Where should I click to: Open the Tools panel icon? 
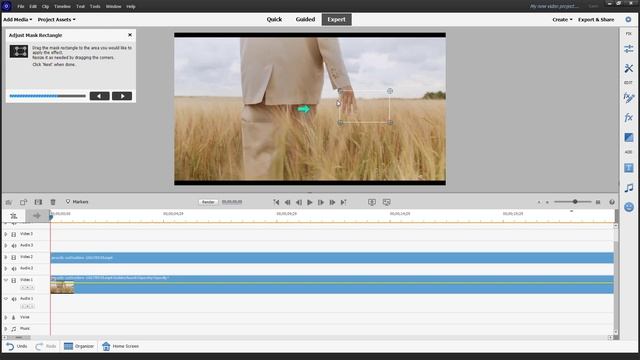(629, 68)
